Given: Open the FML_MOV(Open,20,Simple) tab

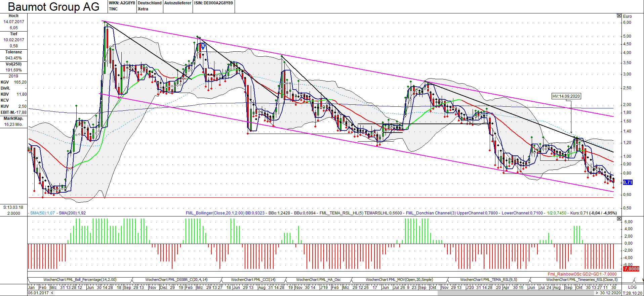Looking at the screenshot, I should click(399, 280).
